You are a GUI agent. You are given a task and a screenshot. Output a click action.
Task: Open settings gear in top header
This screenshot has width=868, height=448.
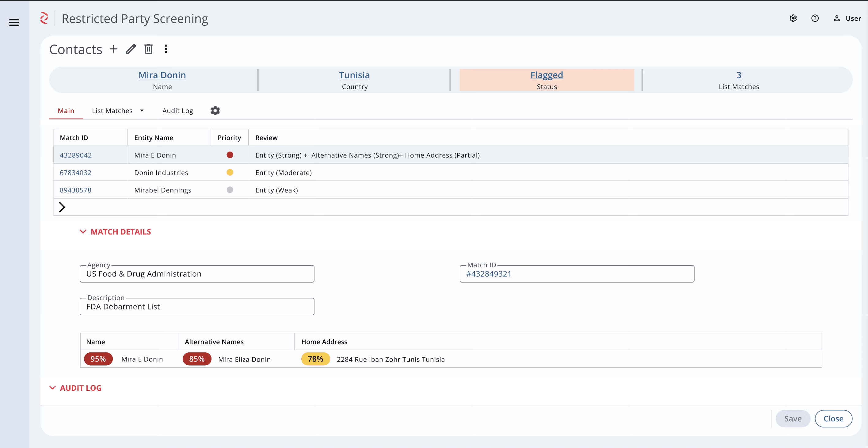[x=793, y=18]
